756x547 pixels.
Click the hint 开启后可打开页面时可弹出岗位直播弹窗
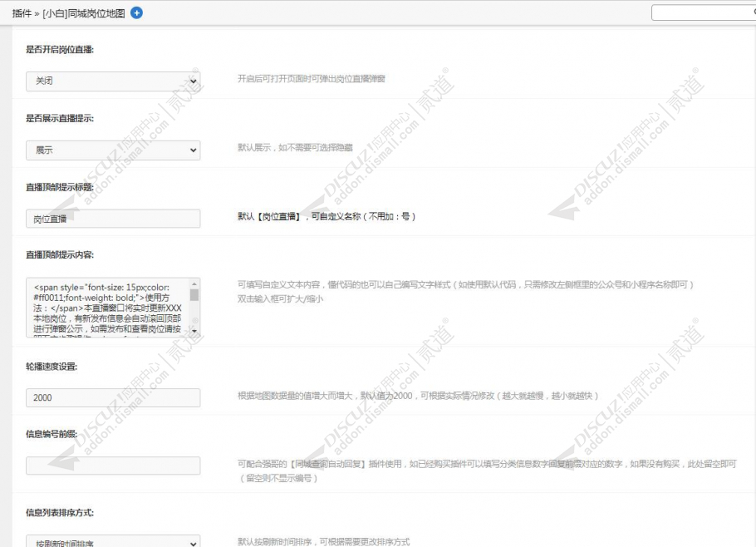tap(312, 79)
